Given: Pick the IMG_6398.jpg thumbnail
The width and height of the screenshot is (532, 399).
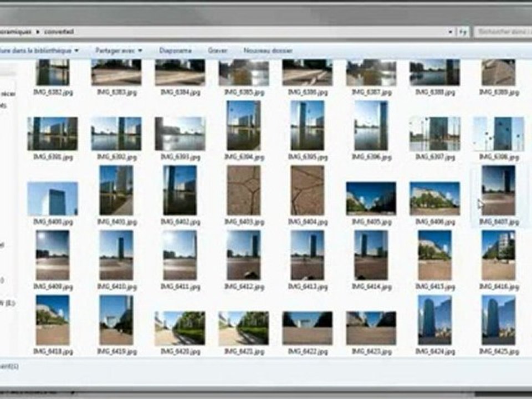Looking at the screenshot, I should pyautogui.click(x=498, y=134).
